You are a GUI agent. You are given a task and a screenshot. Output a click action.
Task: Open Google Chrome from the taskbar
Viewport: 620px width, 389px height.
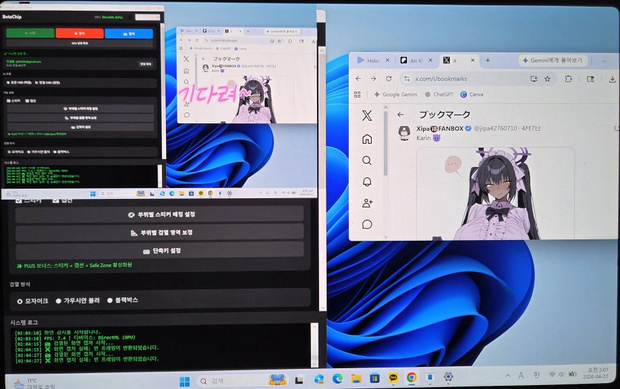coord(412,378)
